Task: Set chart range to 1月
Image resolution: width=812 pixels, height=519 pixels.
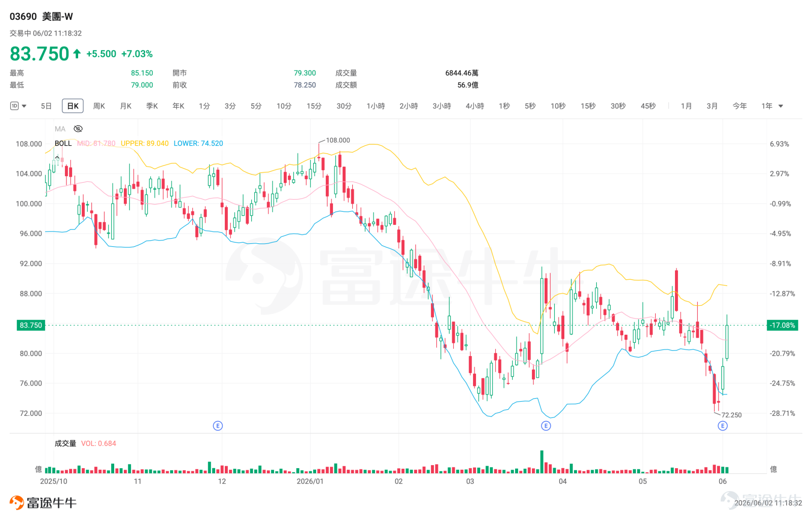Action: 686,106
